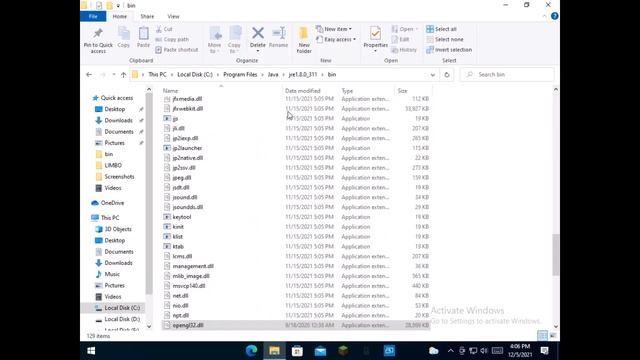This screenshot has width=640, height=360.
Task: Rename the selected file
Action: click(278, 38)
